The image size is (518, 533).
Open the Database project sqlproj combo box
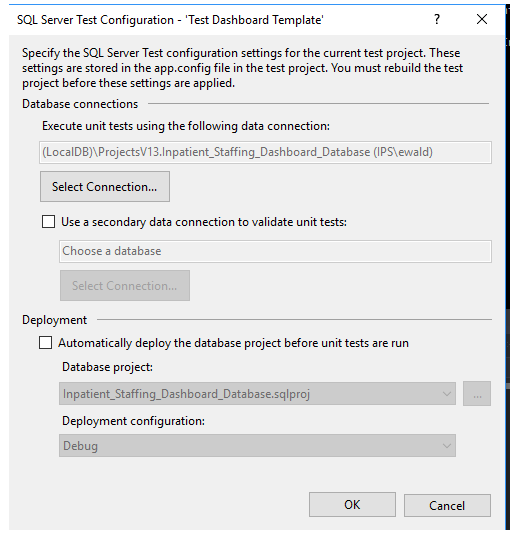click(x=257, y=394)
